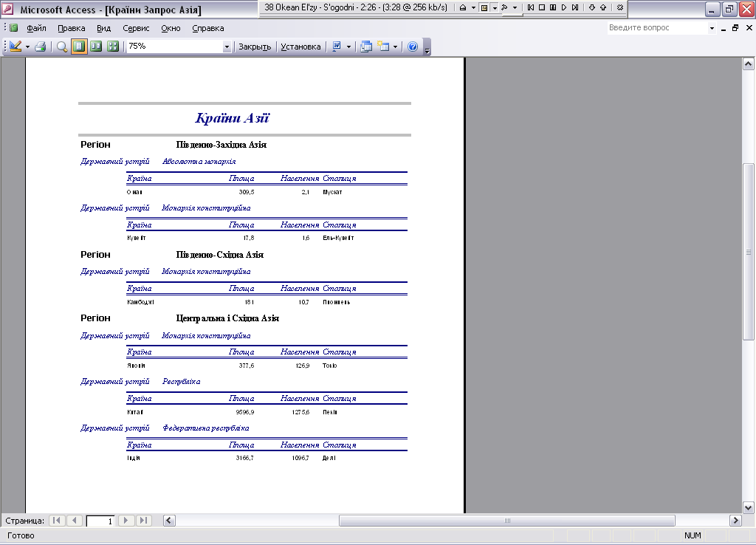Image resolution: width=756 pixels, height=545 pixels.
Task: Open the Справка menu
Action: pyautogui.click(x=207, y=28)
